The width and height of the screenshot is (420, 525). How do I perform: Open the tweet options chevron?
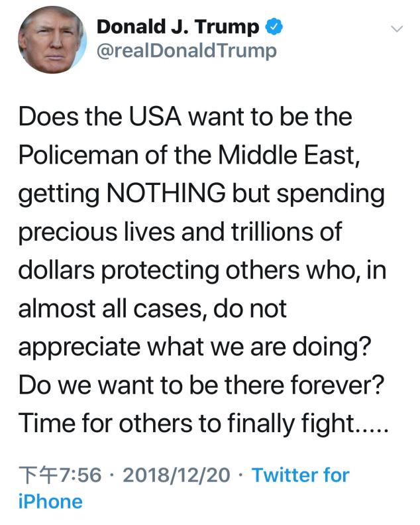click(x=397, y=29)
